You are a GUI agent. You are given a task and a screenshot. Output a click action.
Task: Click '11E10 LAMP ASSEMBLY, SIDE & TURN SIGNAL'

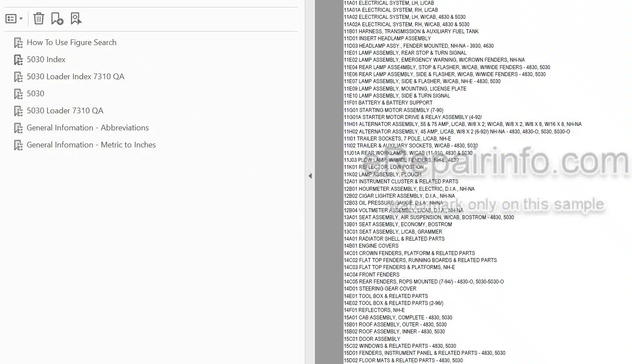pyautogui.click(x=397, y=96)
